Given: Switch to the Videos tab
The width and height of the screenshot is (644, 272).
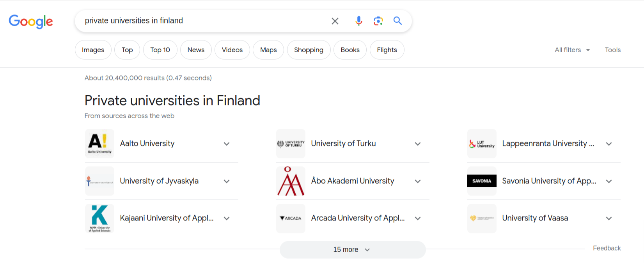Looking at the screenshot, I should pyautogui.click(x=232, y=50).
